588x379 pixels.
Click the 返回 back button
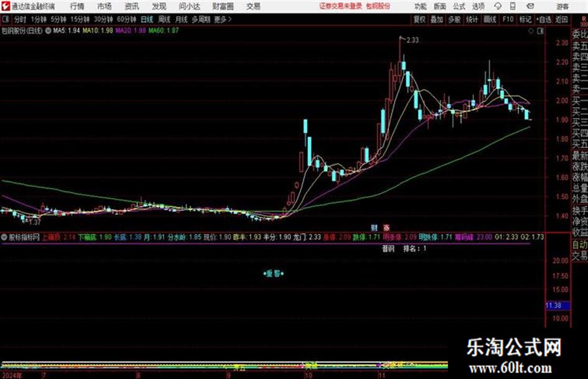(561, 19)
